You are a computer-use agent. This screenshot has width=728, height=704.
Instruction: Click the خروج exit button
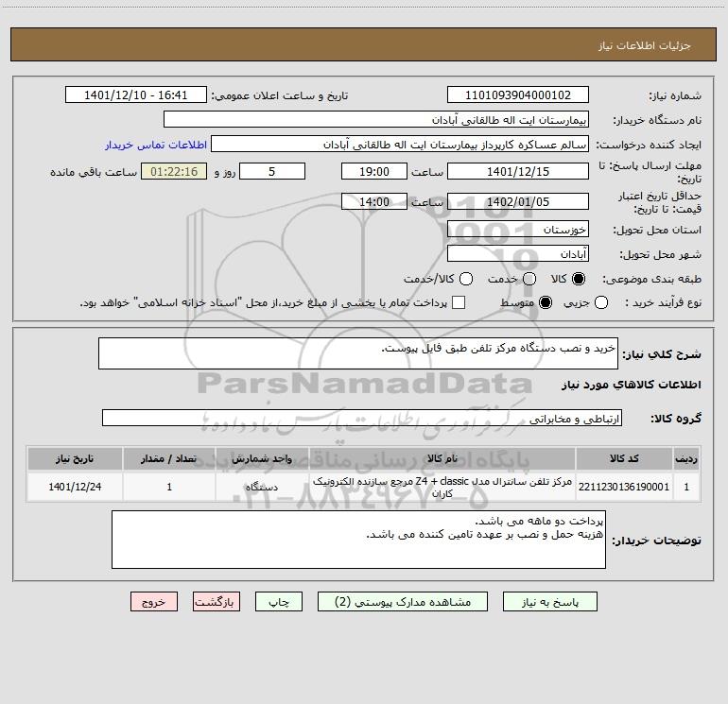click(154, 602)
